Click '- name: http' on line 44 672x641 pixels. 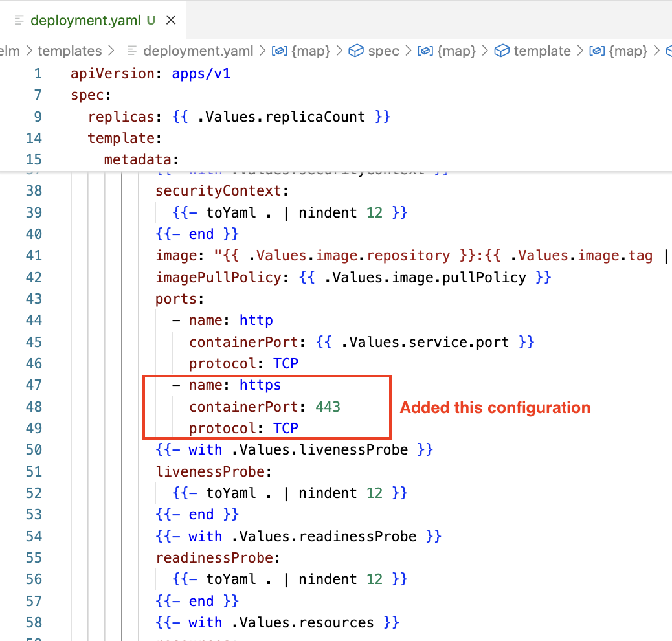pyautogui.click(x=223, y=320)
